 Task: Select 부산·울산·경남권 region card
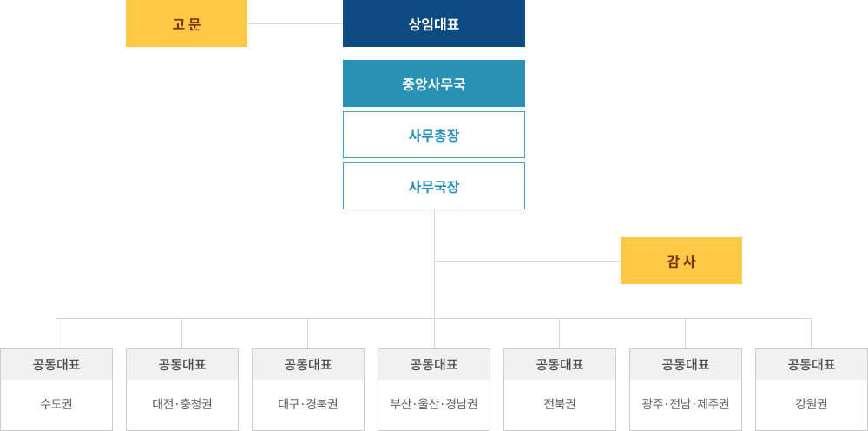[434, 389]
